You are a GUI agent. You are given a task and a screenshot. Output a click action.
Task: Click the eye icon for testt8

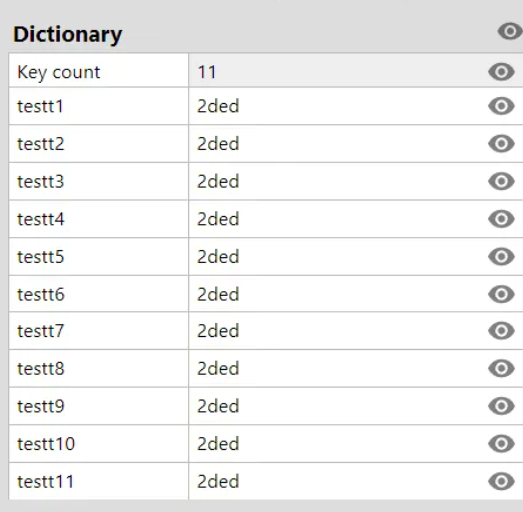click(501, 369)
